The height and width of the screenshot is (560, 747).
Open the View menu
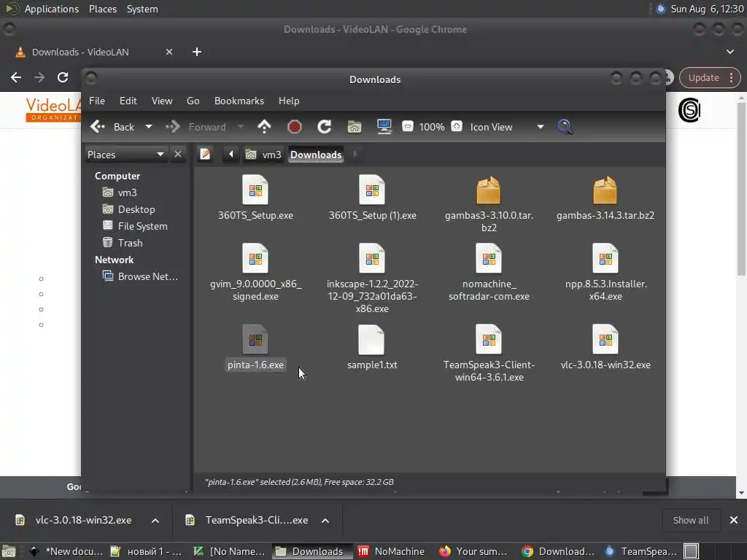162,101
